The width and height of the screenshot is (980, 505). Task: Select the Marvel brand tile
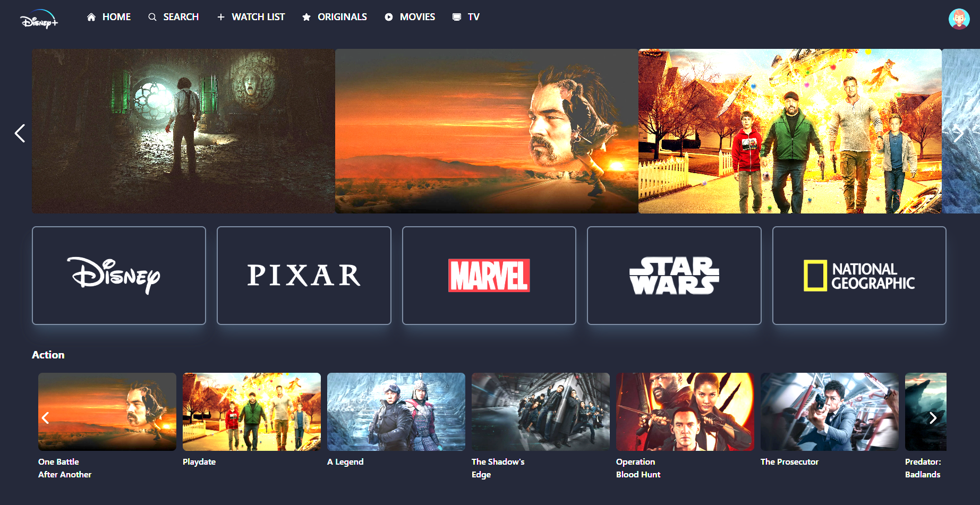(489, 275)
